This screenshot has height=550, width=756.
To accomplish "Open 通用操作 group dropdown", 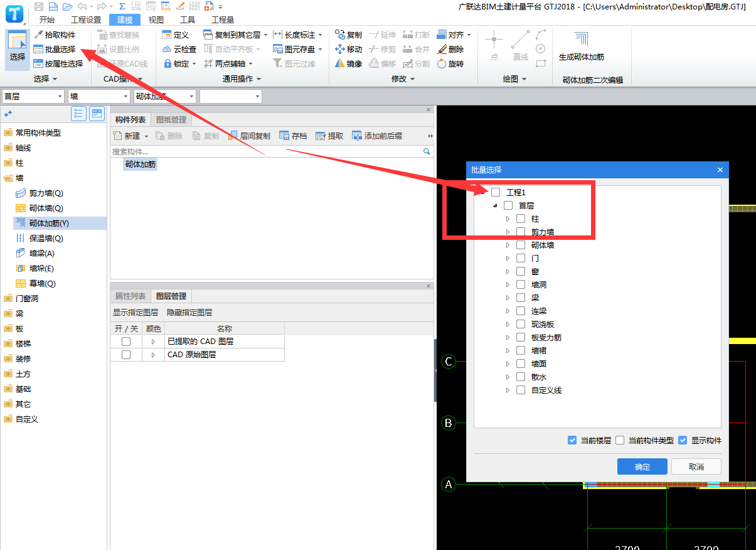I will 242,79.
